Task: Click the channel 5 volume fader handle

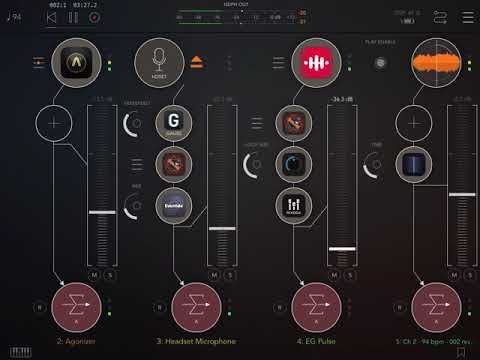Action: [462, 194]
